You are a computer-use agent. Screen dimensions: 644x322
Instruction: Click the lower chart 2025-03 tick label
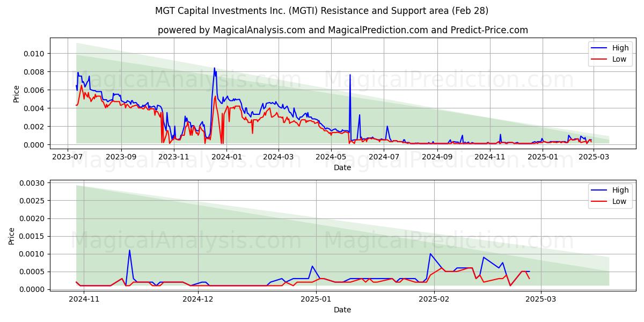(540, 299)
